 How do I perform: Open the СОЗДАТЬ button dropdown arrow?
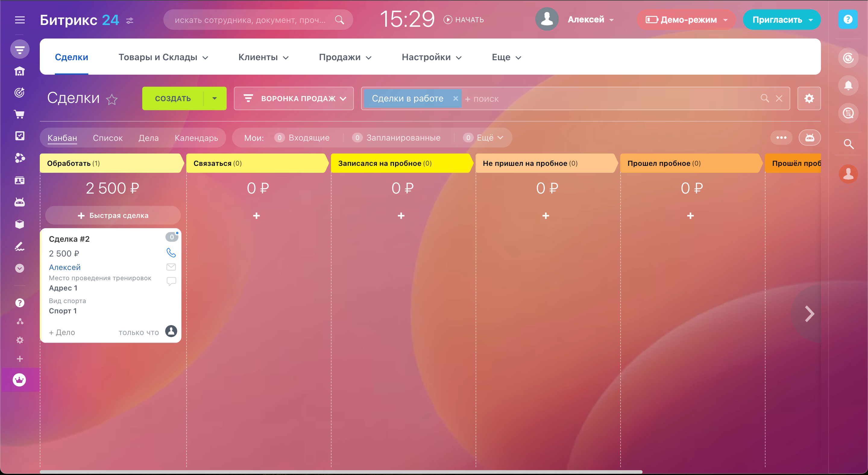(215, 98)
